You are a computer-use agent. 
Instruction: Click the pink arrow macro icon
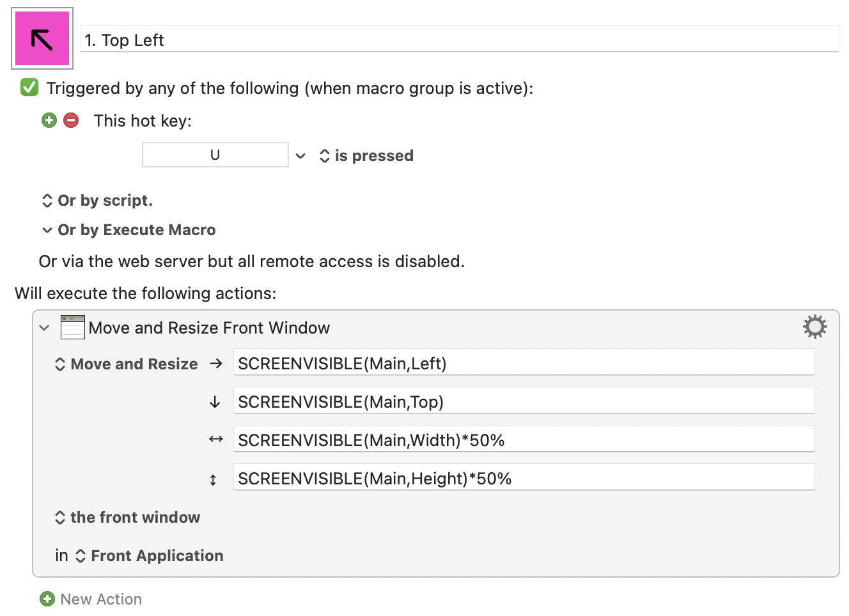(x=42, y=38)
